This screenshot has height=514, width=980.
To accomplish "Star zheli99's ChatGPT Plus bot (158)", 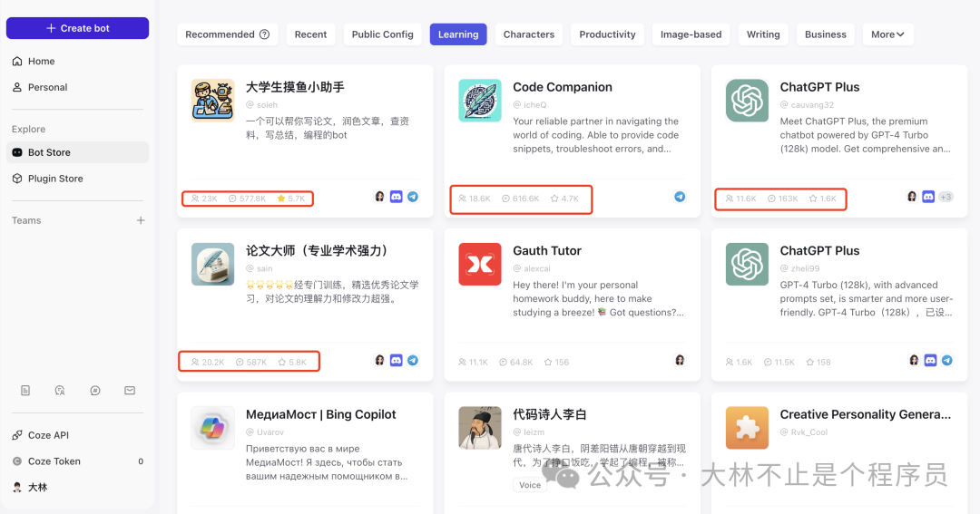I will click(x=810, y=363).
